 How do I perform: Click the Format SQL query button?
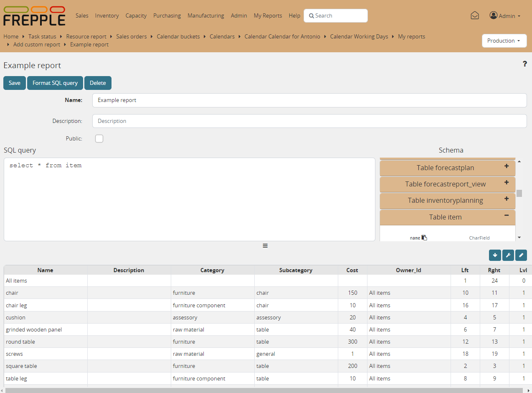55,83
